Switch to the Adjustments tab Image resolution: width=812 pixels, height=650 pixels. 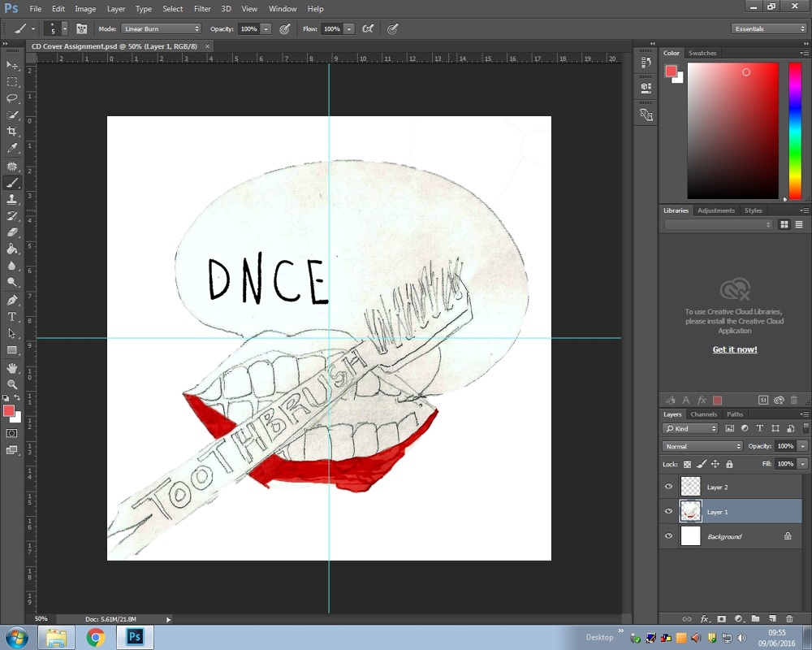coord(715,210)
